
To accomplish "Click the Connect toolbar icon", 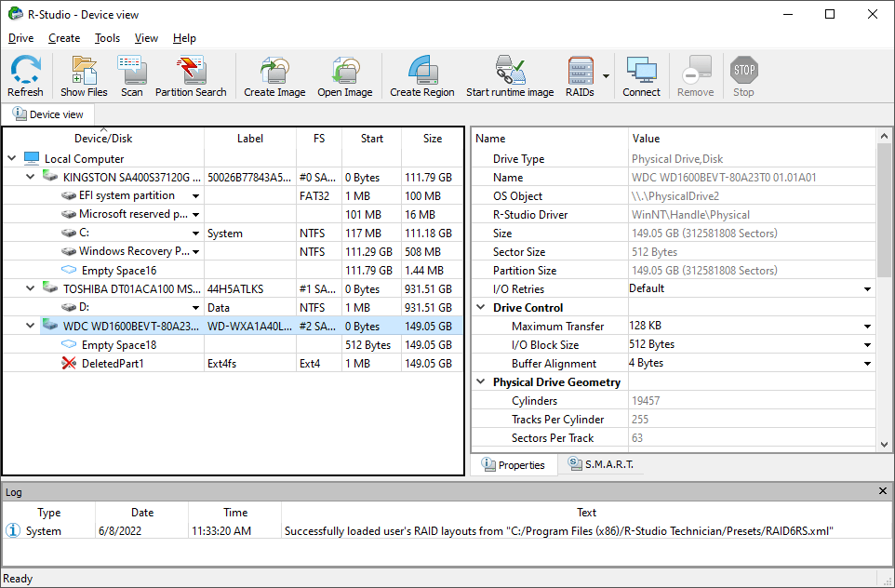I will click(642, 70).
